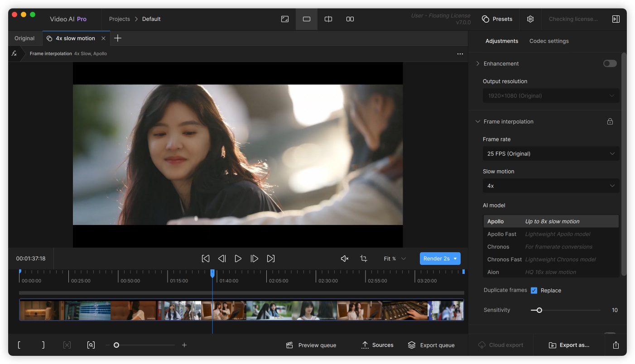The height and width of the screenshot is (364, 635).
Task: Step back one frame
Action: click(x=222, y=259)
